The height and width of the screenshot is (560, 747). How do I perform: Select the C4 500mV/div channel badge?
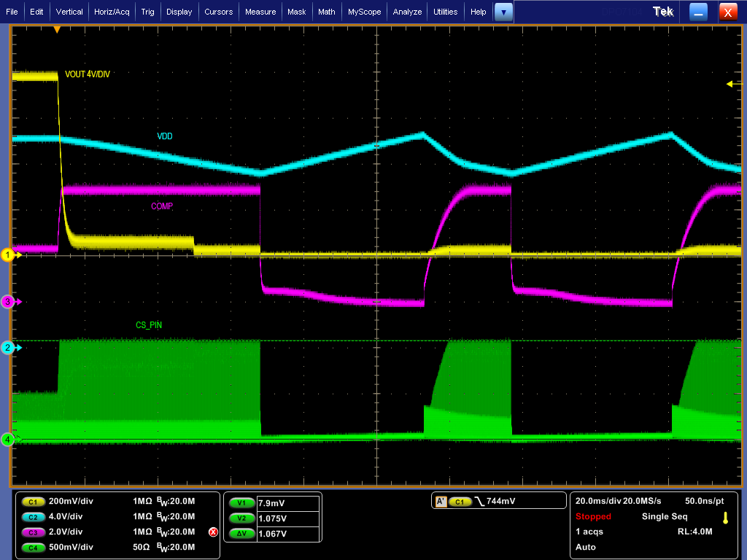(x=32, y=547)
